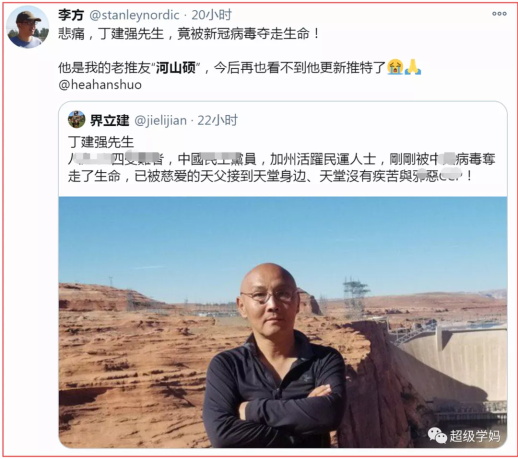Click the WeChat logo watermark
The height and width of the screenshot is (459, 518).
pyautogui.click(x=437, y=435)
